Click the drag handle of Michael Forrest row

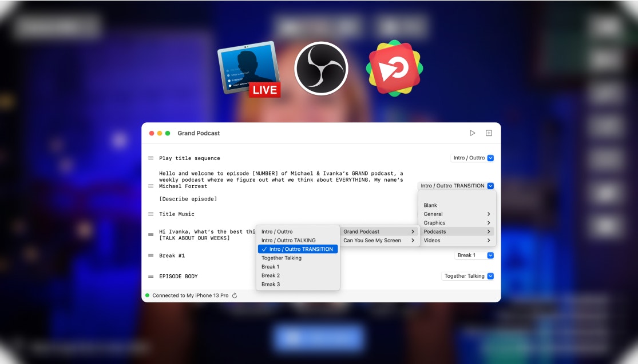(150, 186)
